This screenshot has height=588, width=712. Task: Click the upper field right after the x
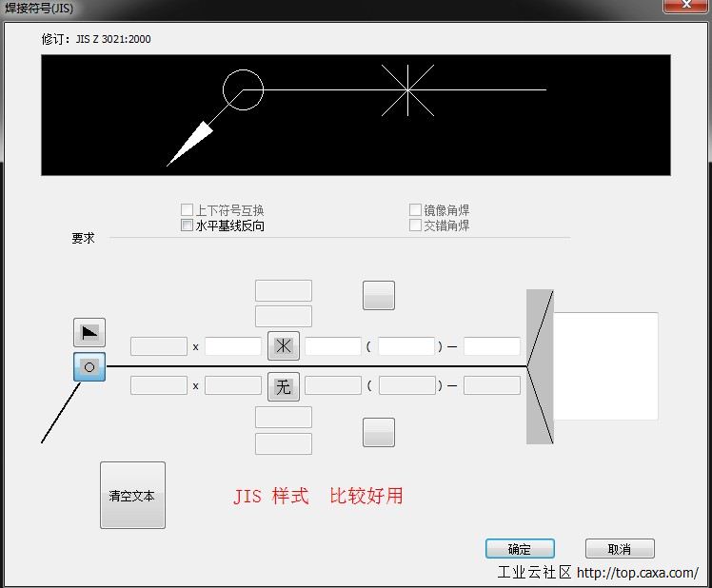[x=233, y=346]
